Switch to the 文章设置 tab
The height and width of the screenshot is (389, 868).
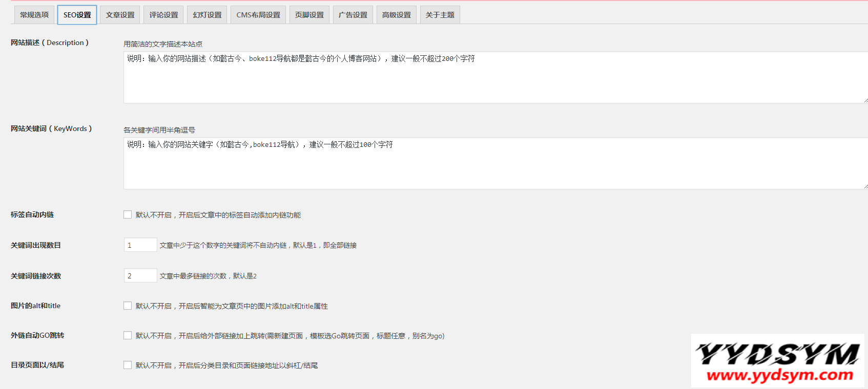pos(120,15)
